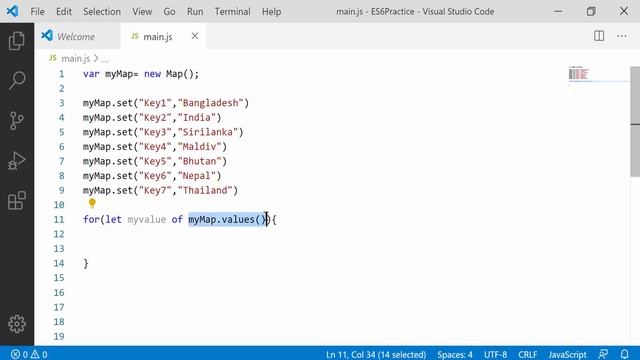
Task: Open the editor More Actions ellipsis
Action: pos(622,36)
